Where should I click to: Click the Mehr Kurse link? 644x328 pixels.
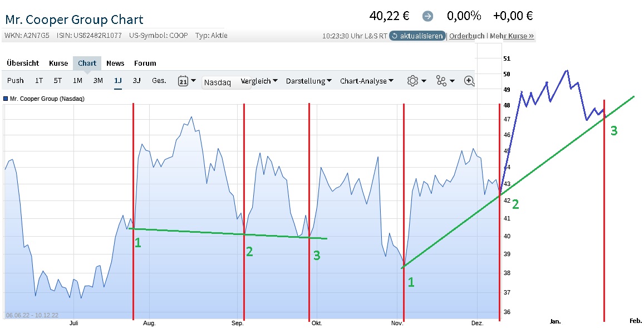(512, 36)
